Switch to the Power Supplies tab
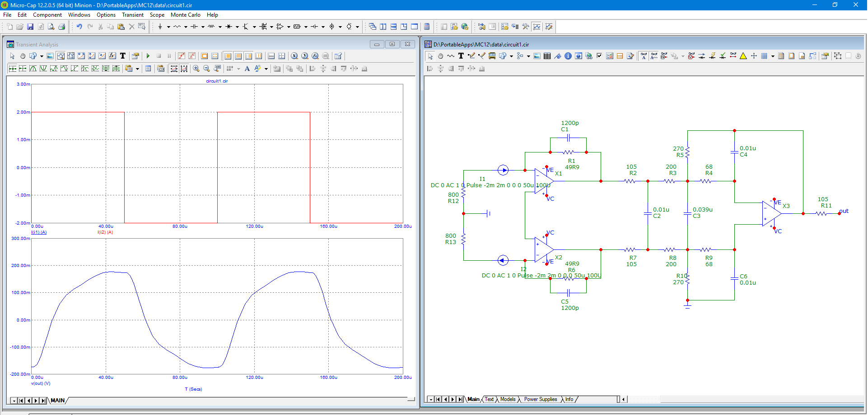The width and height of the screenshot is (868, 415). (540, 399)
